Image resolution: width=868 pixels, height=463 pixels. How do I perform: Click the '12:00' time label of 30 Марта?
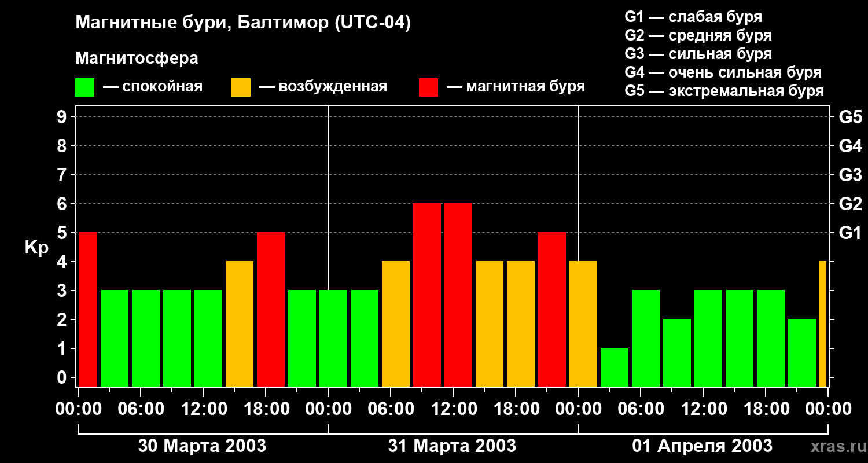(x=203, y=409)
